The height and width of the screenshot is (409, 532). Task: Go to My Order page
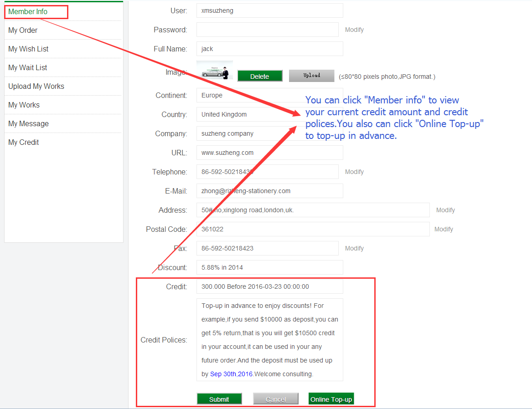[x=23, y=31]
